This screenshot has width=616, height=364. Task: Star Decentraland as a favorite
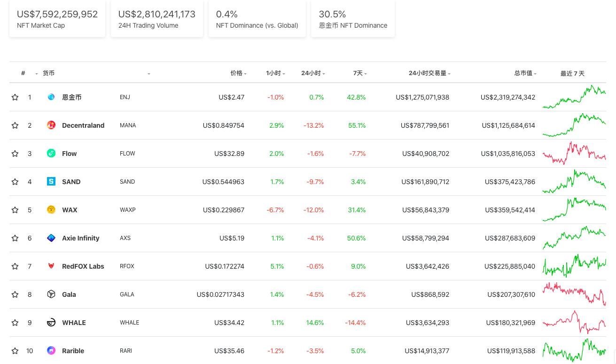tap(15, 125)
